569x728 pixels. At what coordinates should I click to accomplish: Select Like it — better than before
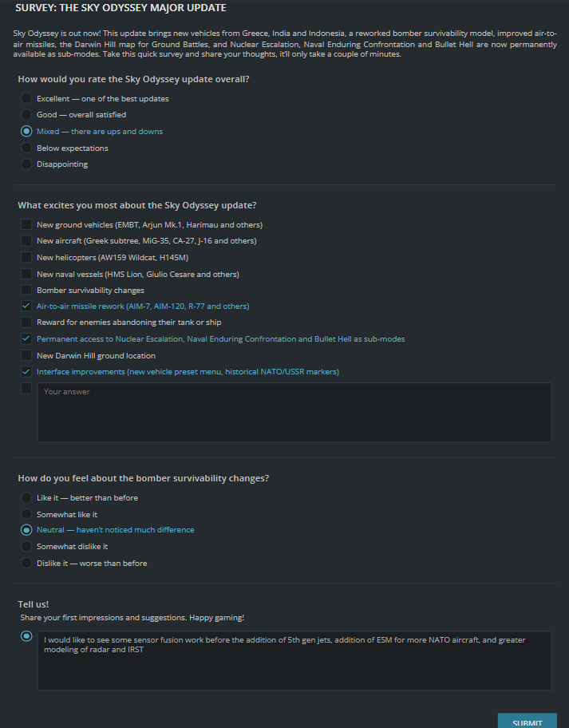pos(26,498)
